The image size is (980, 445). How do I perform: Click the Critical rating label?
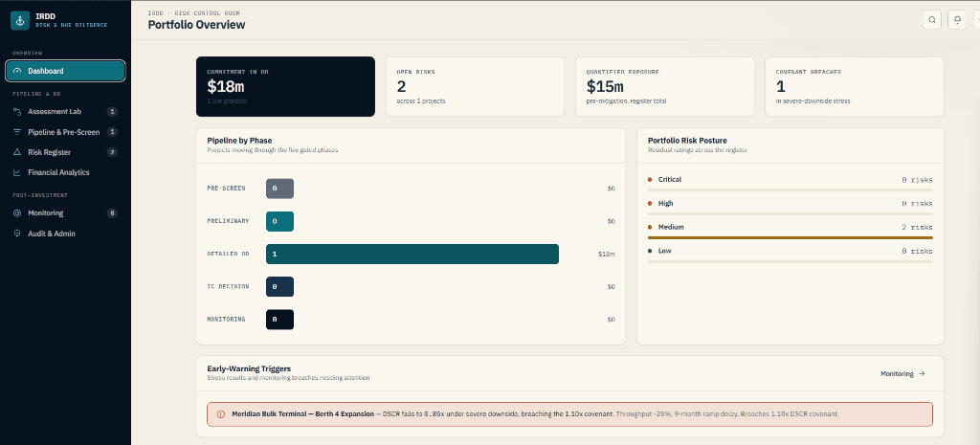(x=669, y=179)
